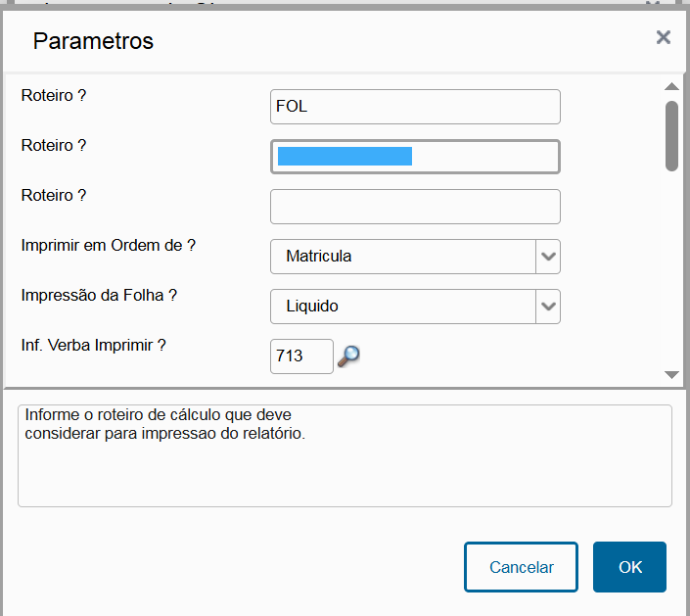
Task: Open the Liquido combo box
Action: click(x=415, y=306)
